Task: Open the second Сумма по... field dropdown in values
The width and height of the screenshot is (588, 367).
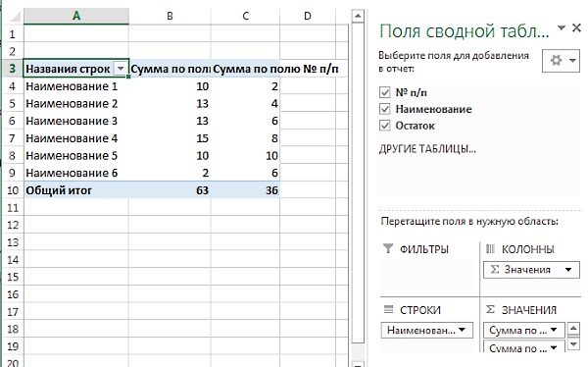Action: click(x=554, y=347)
